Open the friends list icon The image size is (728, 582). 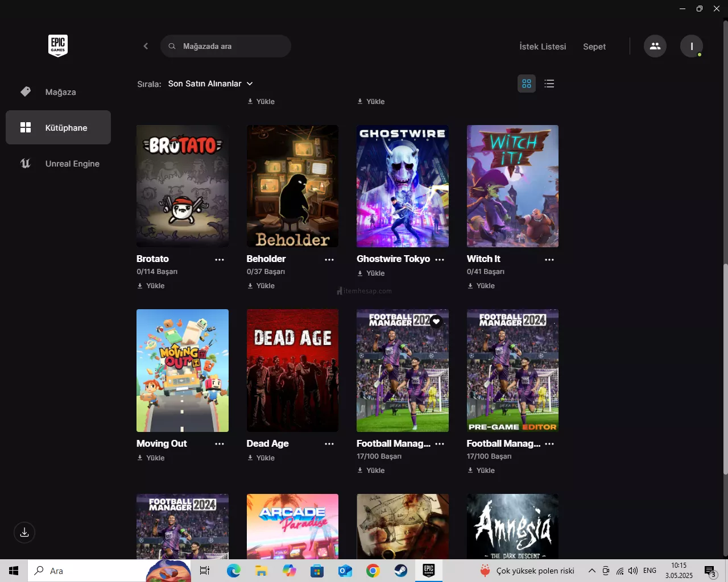[x=655, y=46]
